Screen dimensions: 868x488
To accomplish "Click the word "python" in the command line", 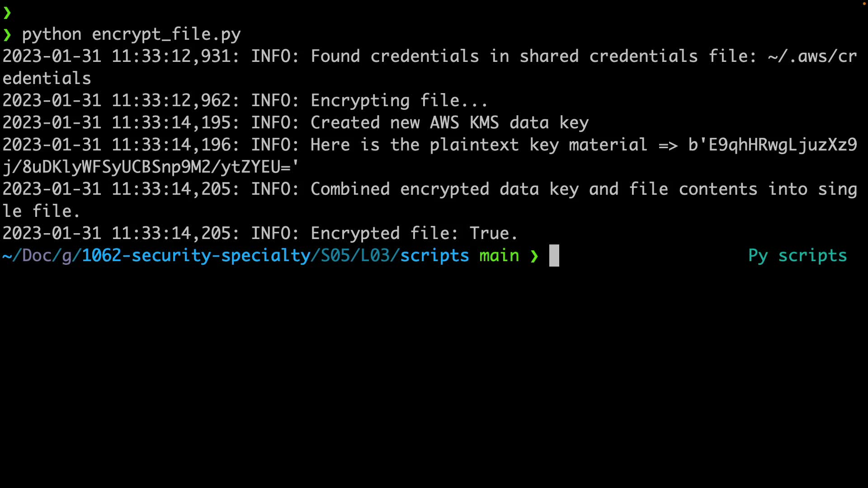I will tap(52, 35).
